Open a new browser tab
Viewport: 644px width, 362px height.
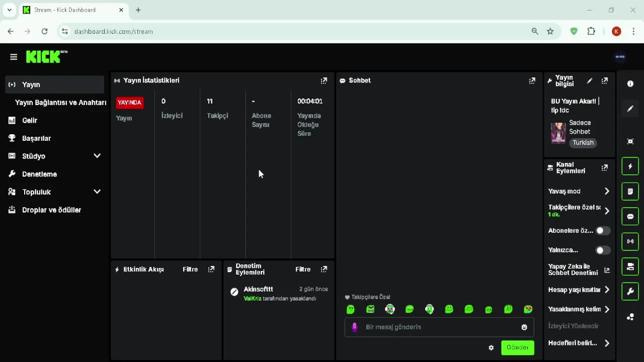coord(138,10)
